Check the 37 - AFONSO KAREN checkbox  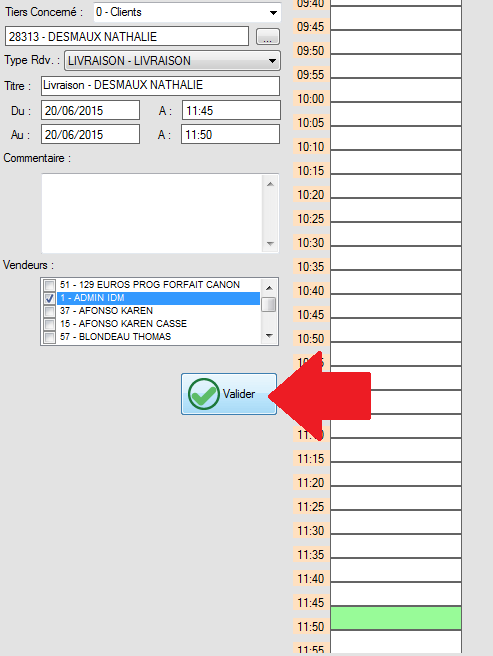(50, 311)
